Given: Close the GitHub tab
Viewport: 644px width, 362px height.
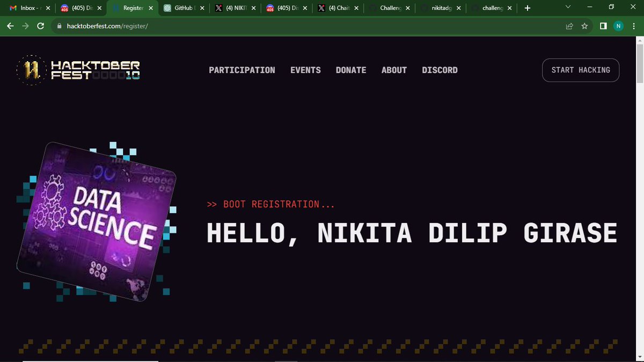Looking at the screenshot, I should pyautogui.click(x=202, y=8).
